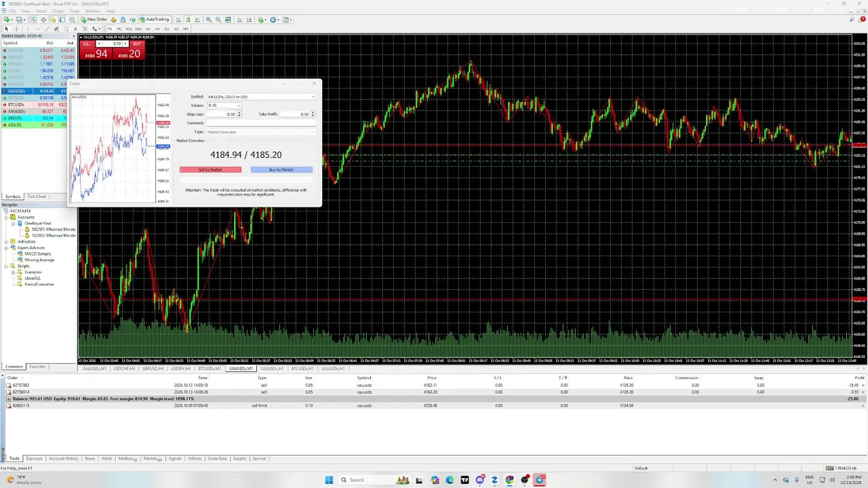This screenshot has width=868, height=488.
Task: Toggle the AutoTrading button in the toolbar
Action: [155, 20]
